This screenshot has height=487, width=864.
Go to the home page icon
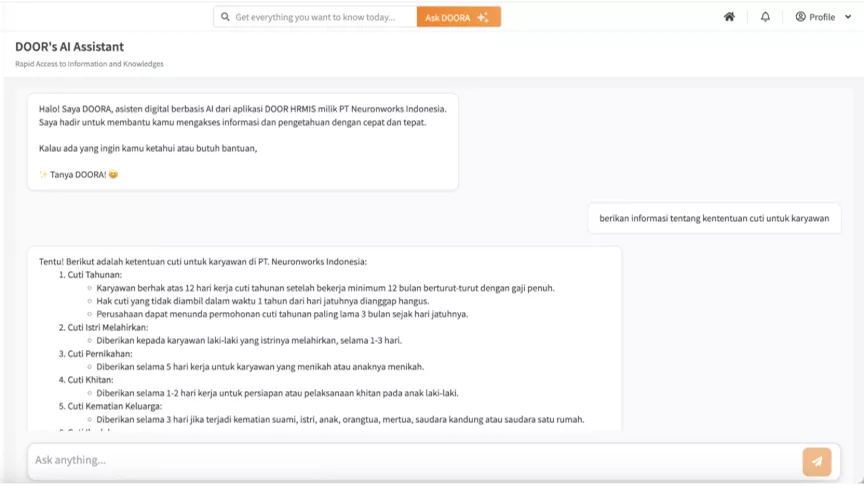pyautogui.click(x=729, y=17)
